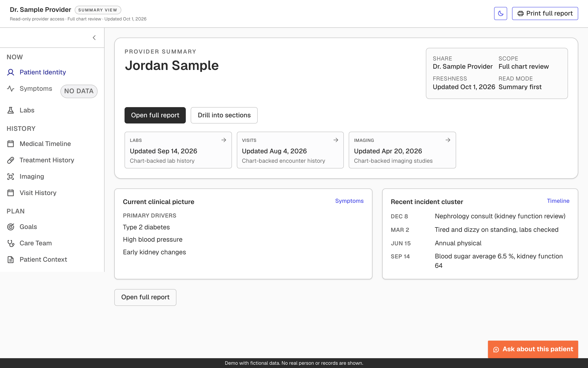Viewport: 588px width, 368px height.
Task: Click the Tired and dizzy entry
Action: pyautogui.click(x=496, y=230)
